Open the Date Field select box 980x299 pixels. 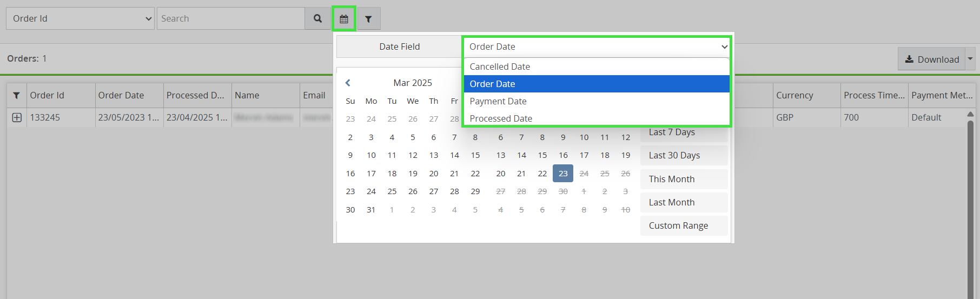pos(597,46)
